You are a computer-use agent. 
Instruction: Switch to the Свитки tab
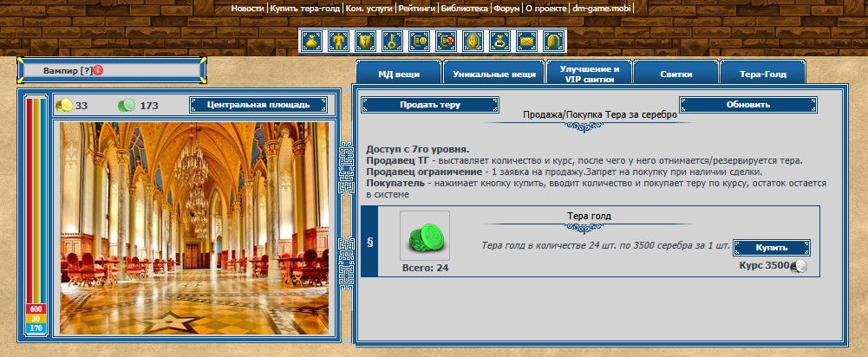[x=675, y=74]
